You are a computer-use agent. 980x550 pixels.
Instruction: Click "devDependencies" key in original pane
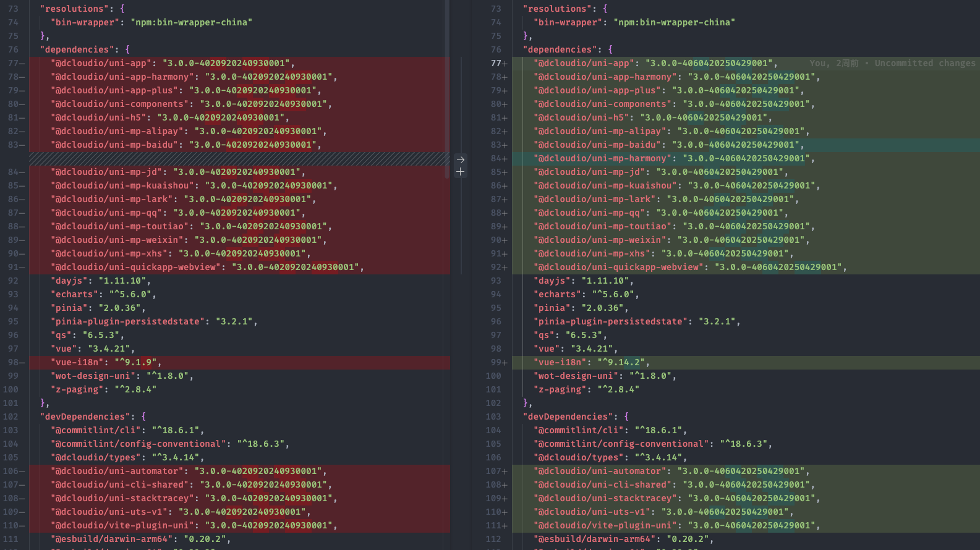point(85,417)
